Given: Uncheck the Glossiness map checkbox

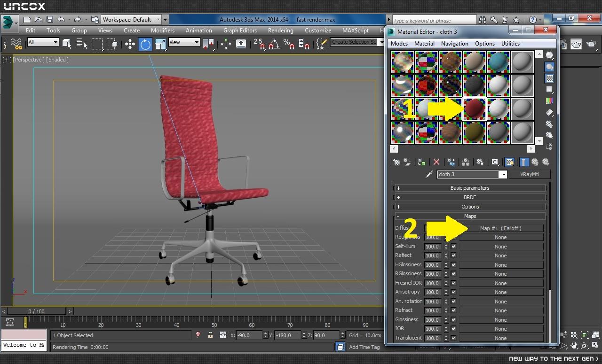Looking at the screenshot, I should [453, 320].
